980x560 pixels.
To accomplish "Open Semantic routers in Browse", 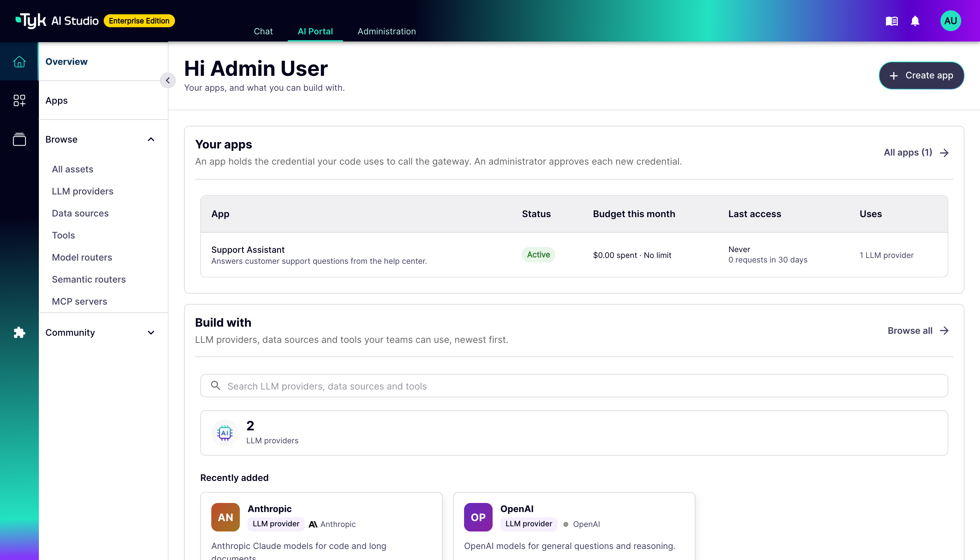I will pyautogui.click(x=89, y=279).
